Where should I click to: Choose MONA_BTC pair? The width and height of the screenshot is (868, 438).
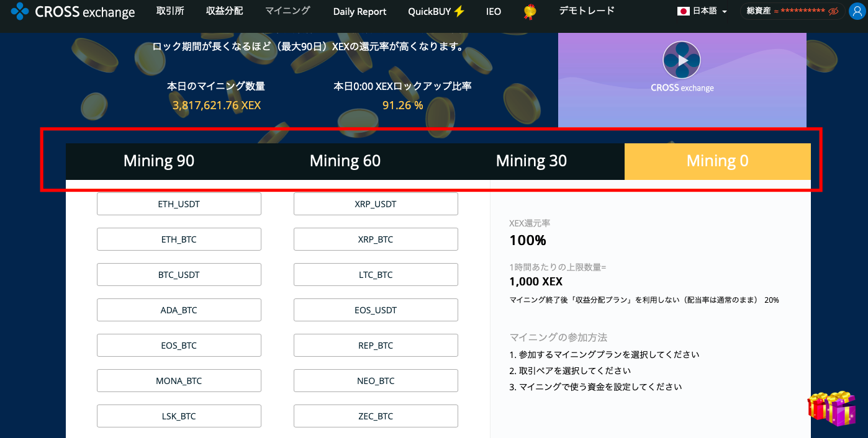click(x=179, y=380)
